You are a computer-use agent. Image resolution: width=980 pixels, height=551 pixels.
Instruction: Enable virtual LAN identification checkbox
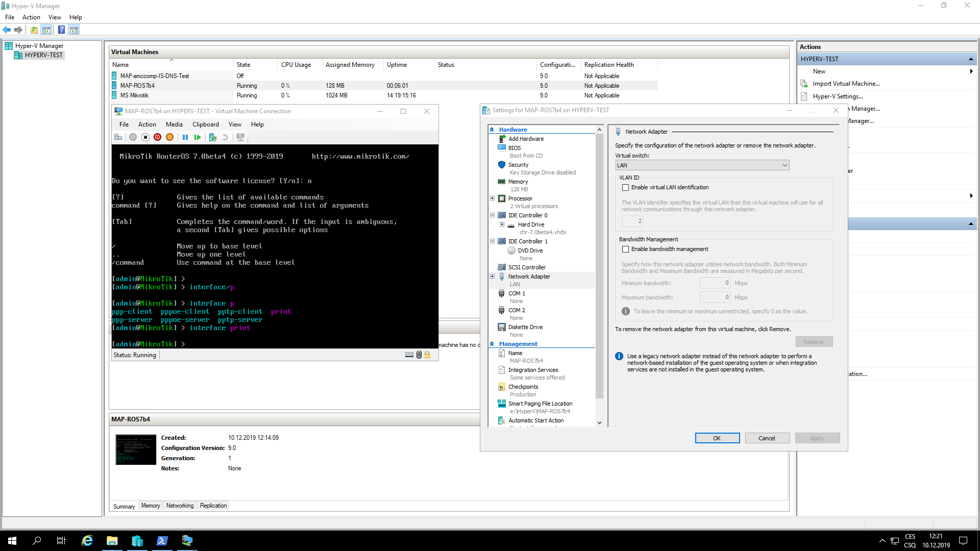click(625, 187)
